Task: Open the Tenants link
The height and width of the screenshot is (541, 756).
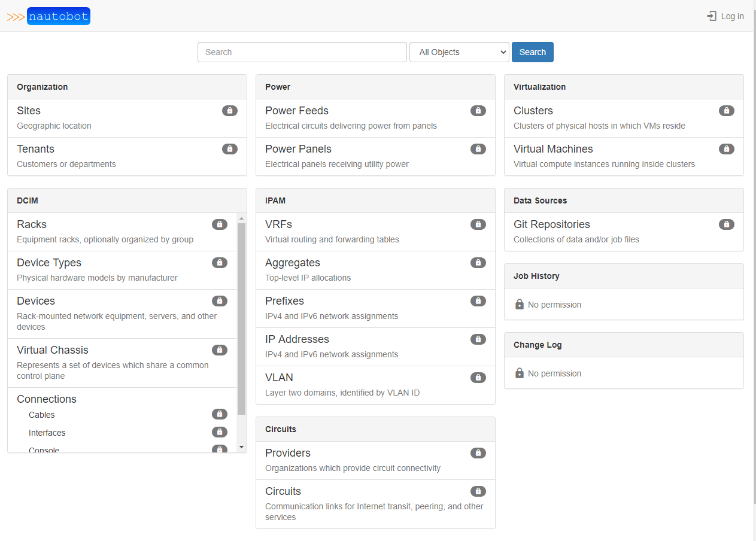Action: (35, 149)
